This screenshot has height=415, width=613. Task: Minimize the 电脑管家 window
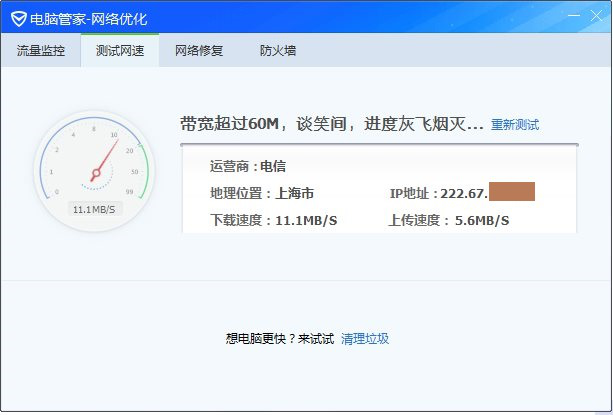571,16
